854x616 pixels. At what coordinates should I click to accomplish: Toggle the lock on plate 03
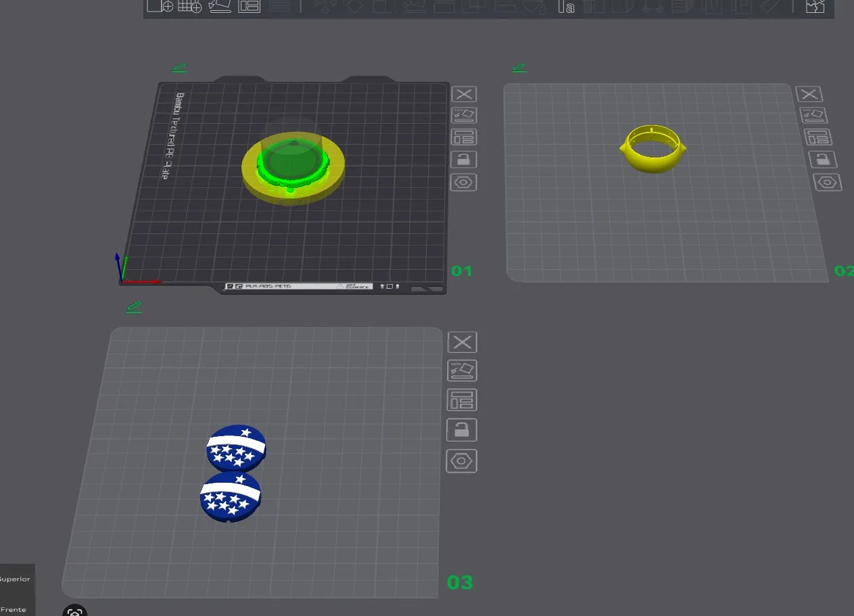tap(462, 429)
